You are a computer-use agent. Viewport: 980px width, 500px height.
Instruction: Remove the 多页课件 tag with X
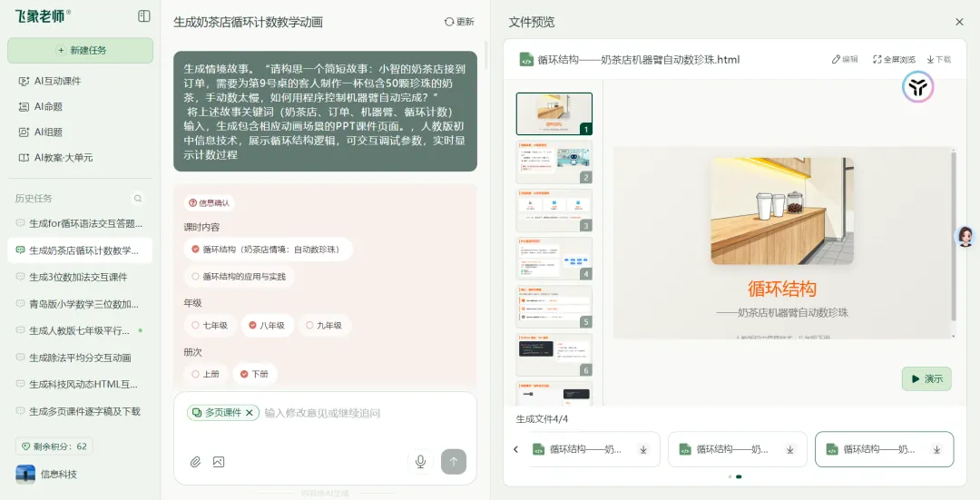249,413
